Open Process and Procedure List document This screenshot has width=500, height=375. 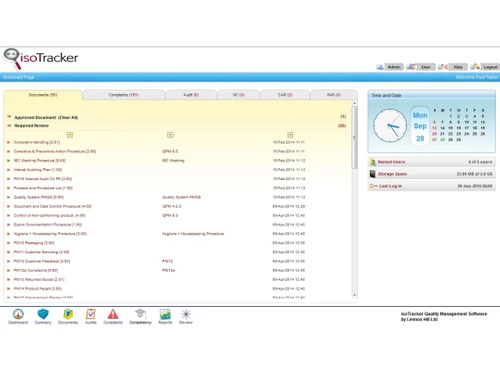pos(43,188)
